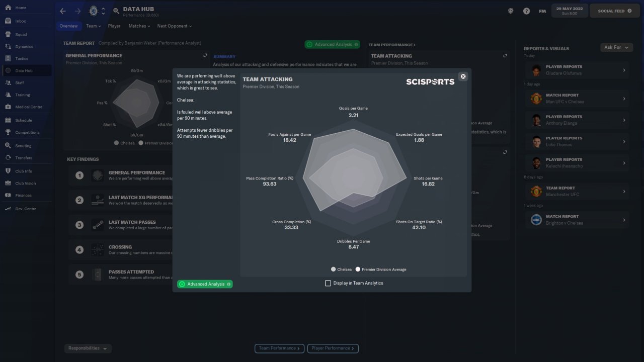
Task: Open the Inbox icon in the sidebar
Action: tap(8, 21)
